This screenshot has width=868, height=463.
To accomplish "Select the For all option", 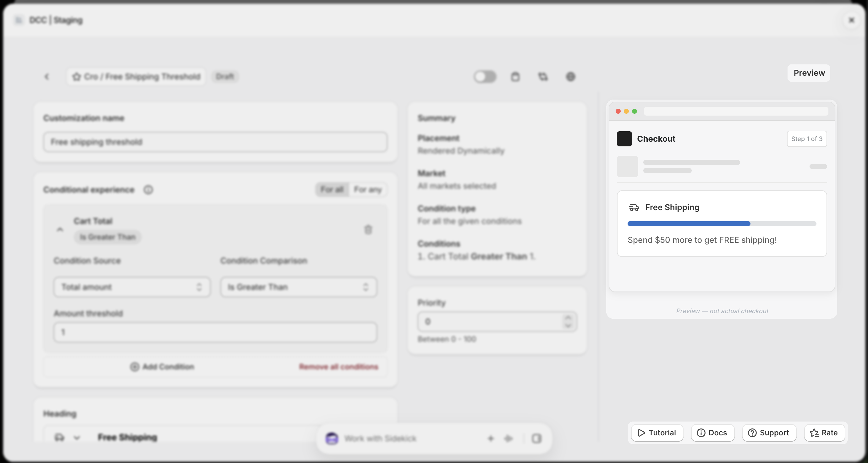I will click(332, 190).
